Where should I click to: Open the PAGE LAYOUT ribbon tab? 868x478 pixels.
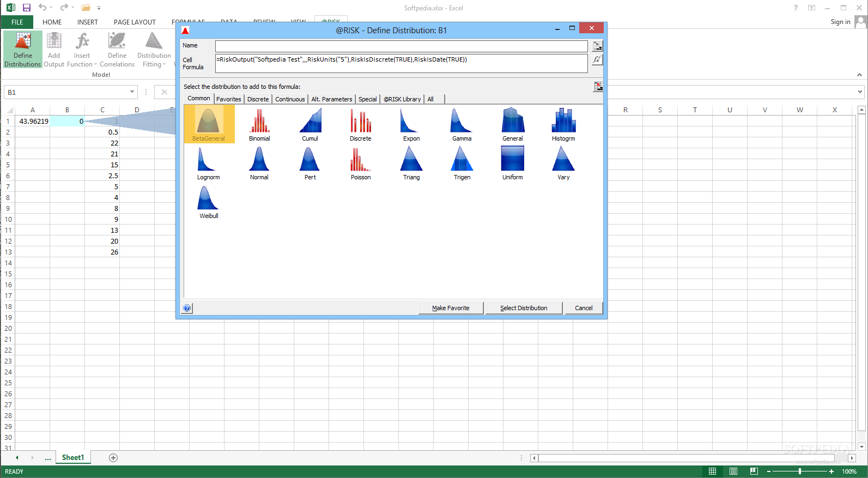tap(135, 22)
